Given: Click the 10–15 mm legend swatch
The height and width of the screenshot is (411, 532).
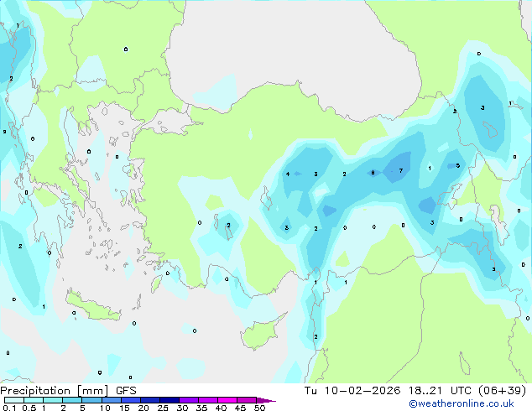Looking at the screenshot, I should [111, 400].
